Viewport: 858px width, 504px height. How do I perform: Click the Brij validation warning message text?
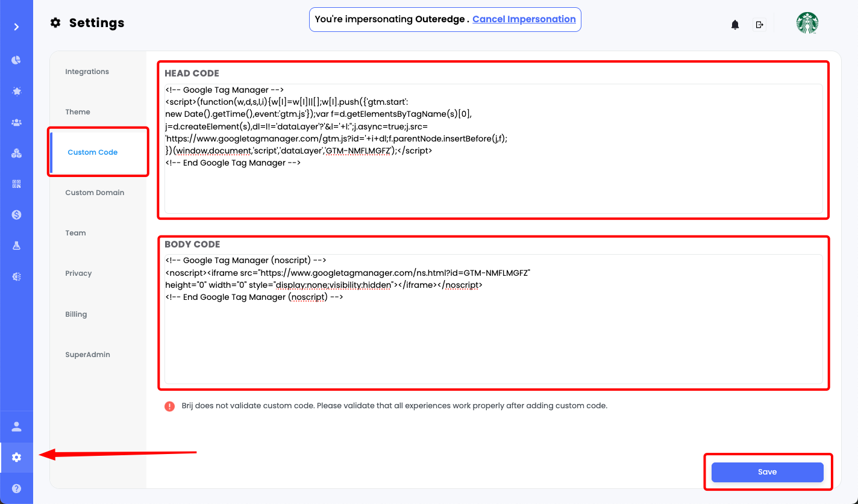tap(395, 406)
